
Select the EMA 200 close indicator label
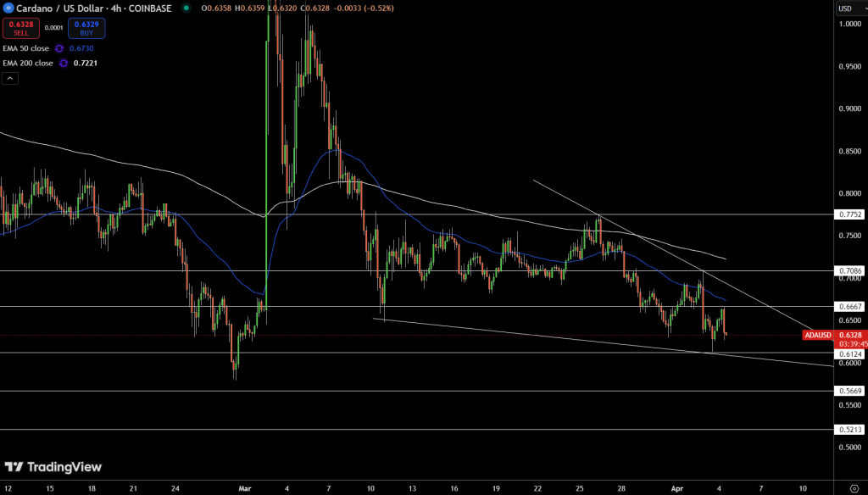(x=28, y=63)
